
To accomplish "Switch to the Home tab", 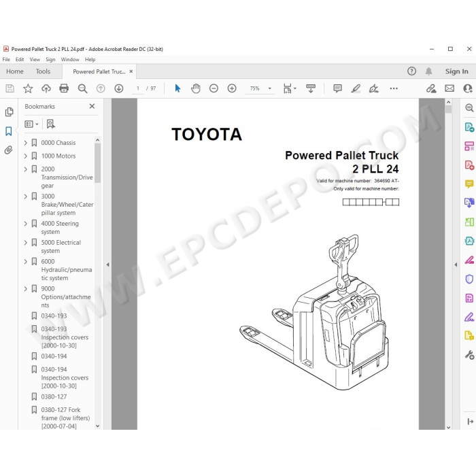I will coord(14,71).
